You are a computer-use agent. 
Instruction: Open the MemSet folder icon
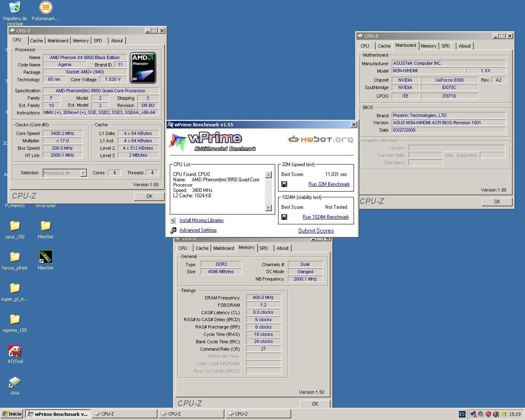point(46,226)
